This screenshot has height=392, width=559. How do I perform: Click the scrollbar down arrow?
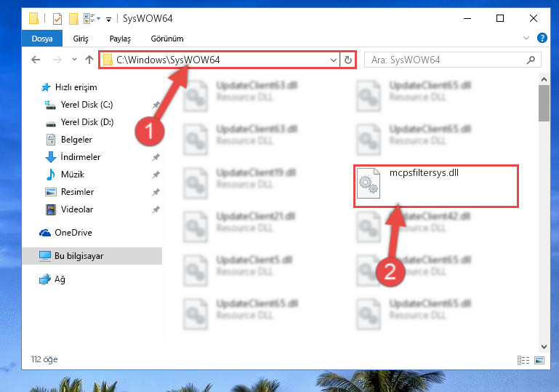(544, 346)
